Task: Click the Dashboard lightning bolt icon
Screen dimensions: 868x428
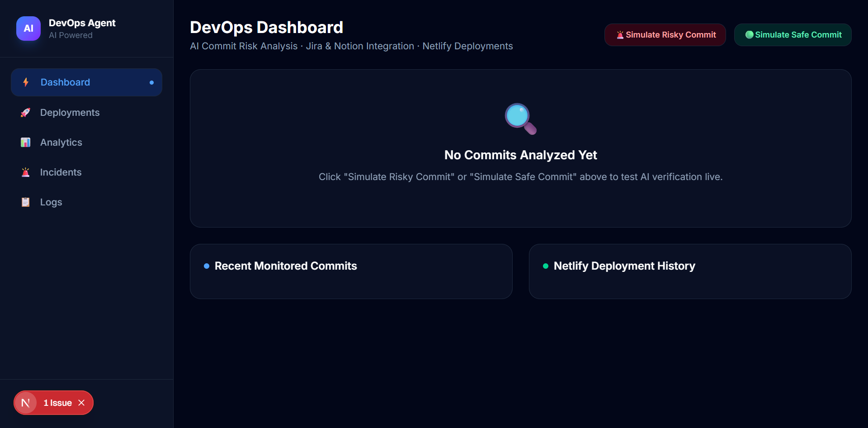Action: tap(26, 82)
